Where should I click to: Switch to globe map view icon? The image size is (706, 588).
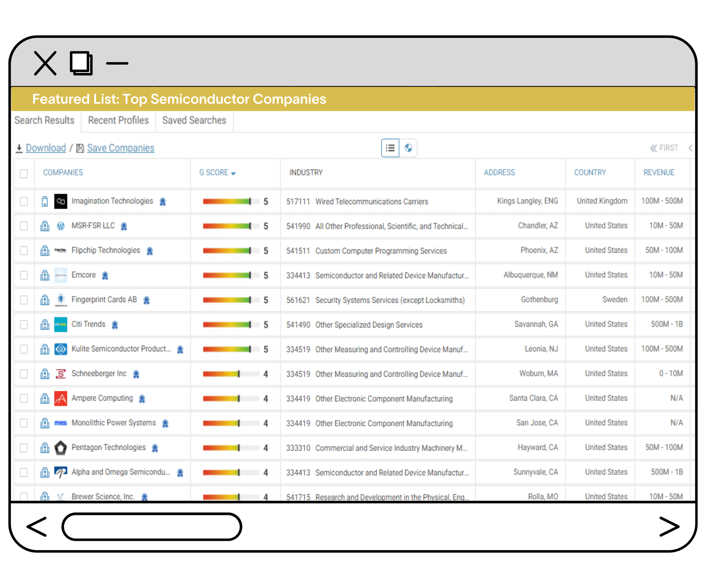click(x=408, y=148)
